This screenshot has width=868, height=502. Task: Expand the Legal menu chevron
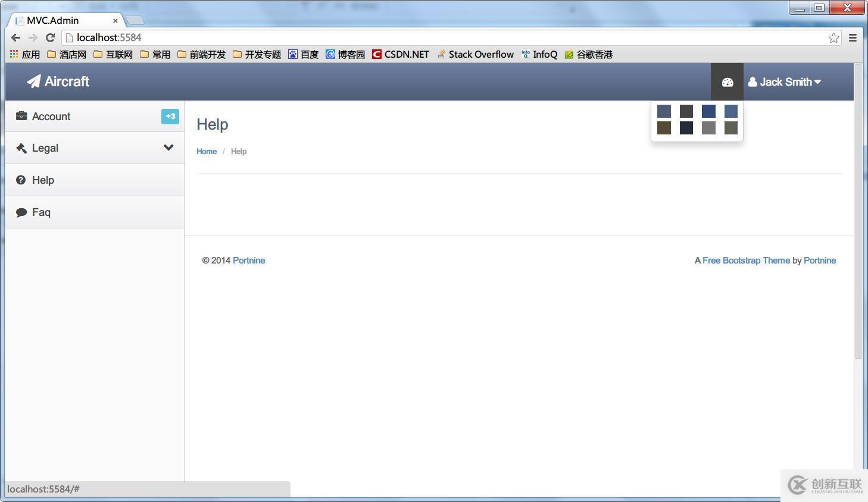(x=168, y=148)
